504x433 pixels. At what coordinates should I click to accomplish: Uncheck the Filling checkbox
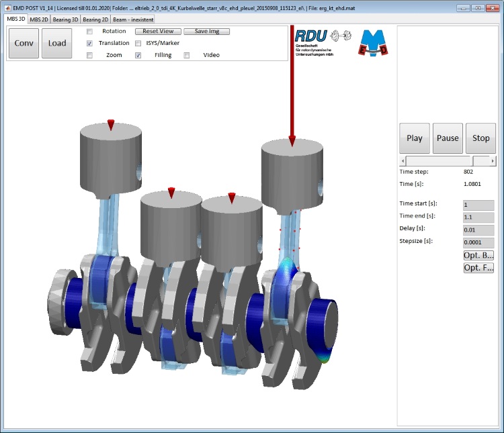(138, 55)
